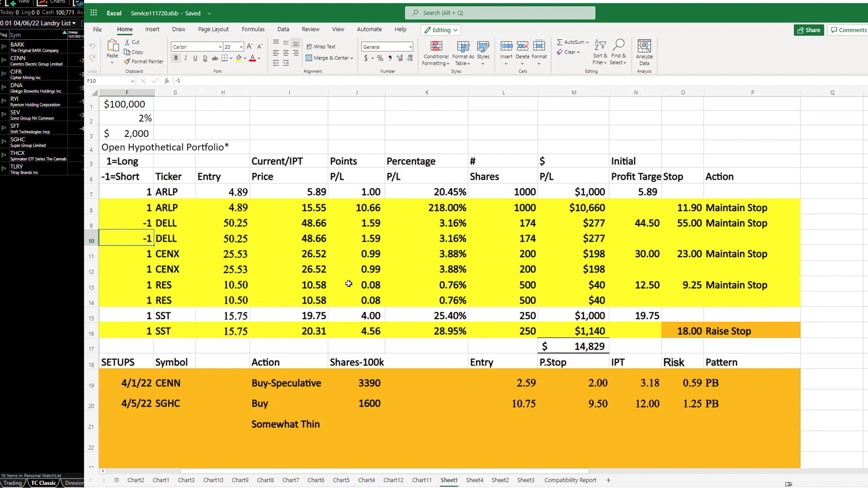The height and width of the screenshot is (488, 868).
Task: Click the Search box in the title bar
Action: tap(500, 13)
